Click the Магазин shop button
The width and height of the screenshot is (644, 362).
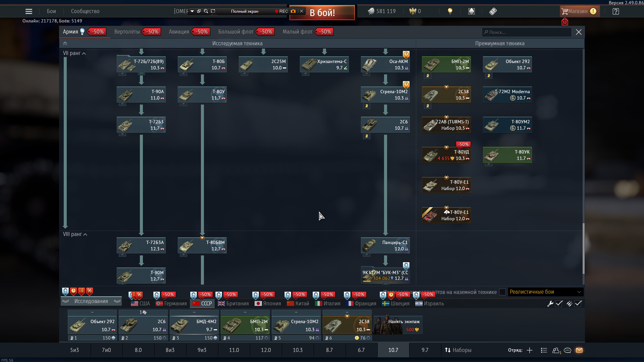tap(578, 11)
